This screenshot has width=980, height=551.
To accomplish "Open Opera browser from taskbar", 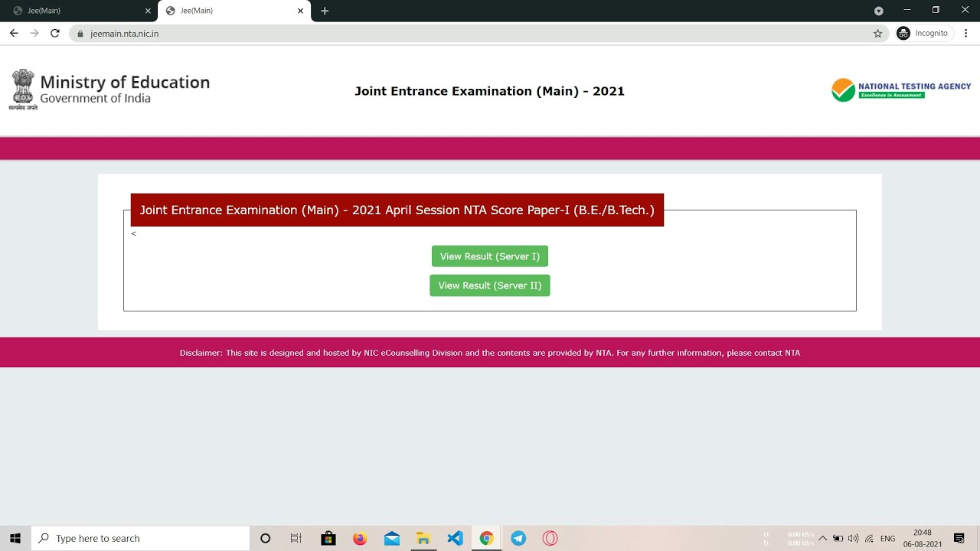I will pos(550,538).
